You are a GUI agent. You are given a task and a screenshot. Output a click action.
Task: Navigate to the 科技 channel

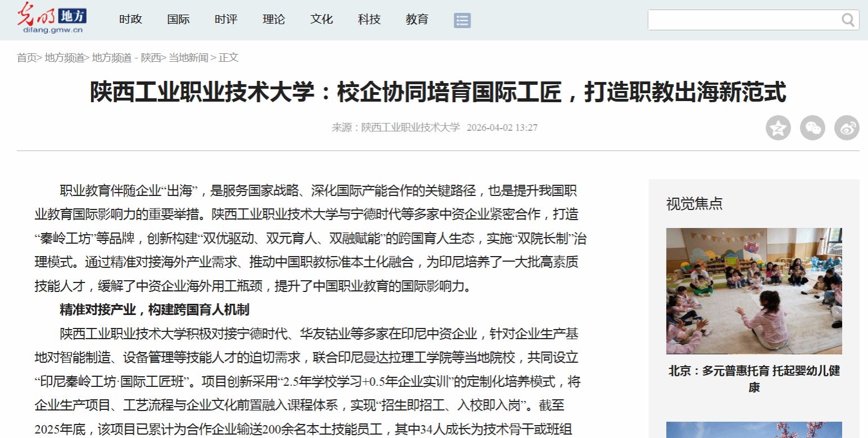coord(369,20)
